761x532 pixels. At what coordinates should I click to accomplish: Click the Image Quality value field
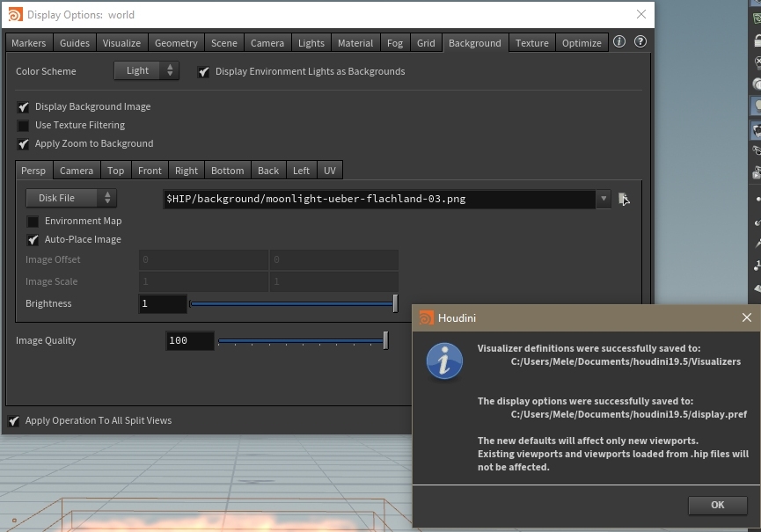coord(190,341)
